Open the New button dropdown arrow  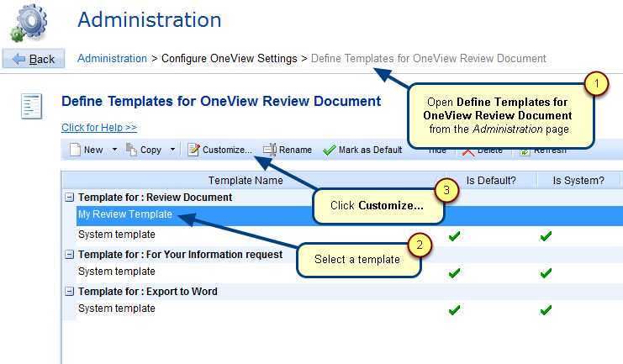(114, 150)
